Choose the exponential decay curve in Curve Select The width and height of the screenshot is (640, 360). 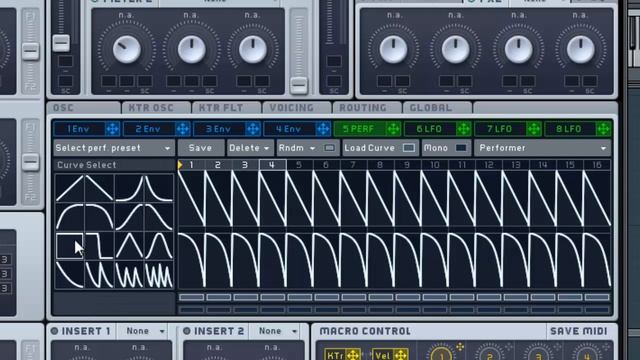tap(159, 188)
